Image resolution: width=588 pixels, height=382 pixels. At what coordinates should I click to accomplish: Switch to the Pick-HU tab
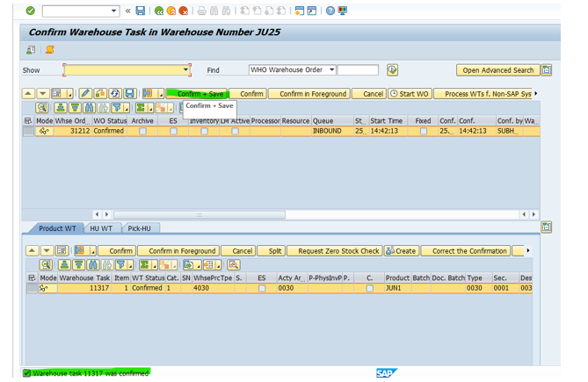(140, 228)
